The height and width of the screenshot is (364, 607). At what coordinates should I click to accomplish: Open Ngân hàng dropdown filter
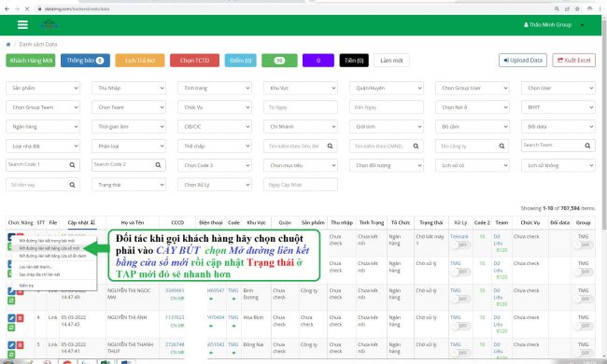(43, 127)
